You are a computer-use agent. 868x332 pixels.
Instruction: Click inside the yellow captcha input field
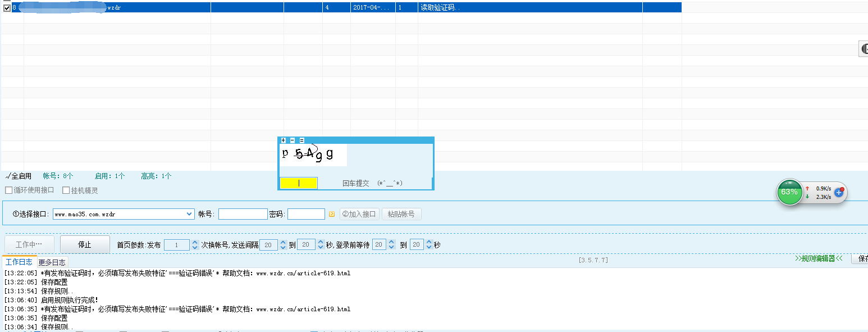(x=298, y=183)
